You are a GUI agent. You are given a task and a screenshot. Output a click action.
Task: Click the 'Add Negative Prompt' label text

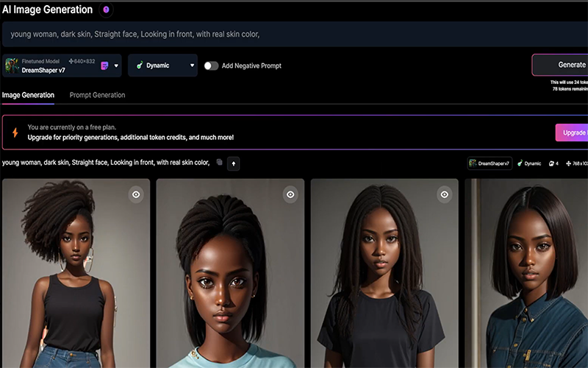click(251, 66)
